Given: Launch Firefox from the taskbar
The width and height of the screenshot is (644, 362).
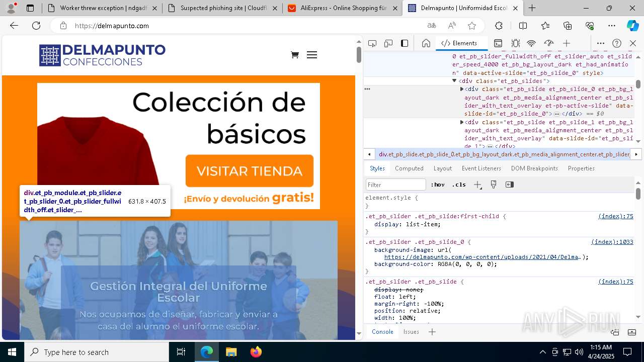Looking at the screenshot, I should (x=256, y=352).
